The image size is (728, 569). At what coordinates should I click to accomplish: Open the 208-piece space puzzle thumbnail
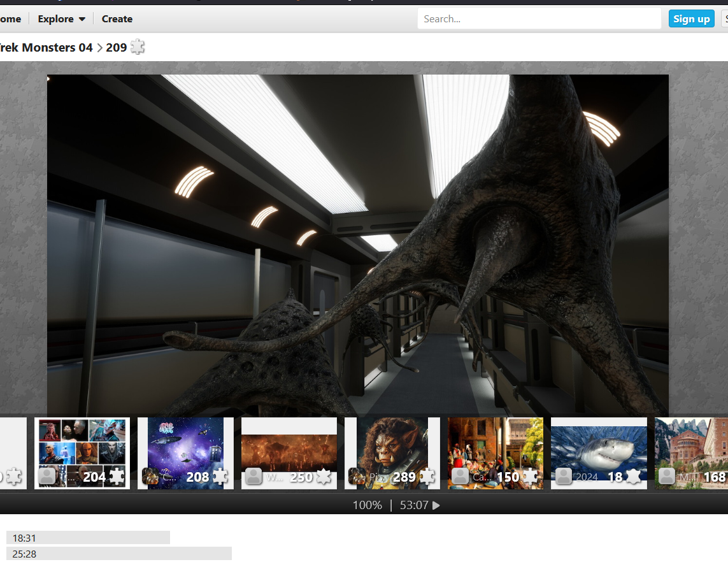tap(186, 453)
